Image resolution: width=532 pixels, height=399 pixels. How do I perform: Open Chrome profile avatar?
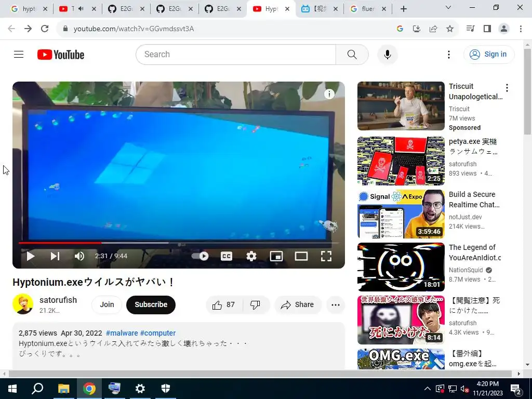[504, 29]
